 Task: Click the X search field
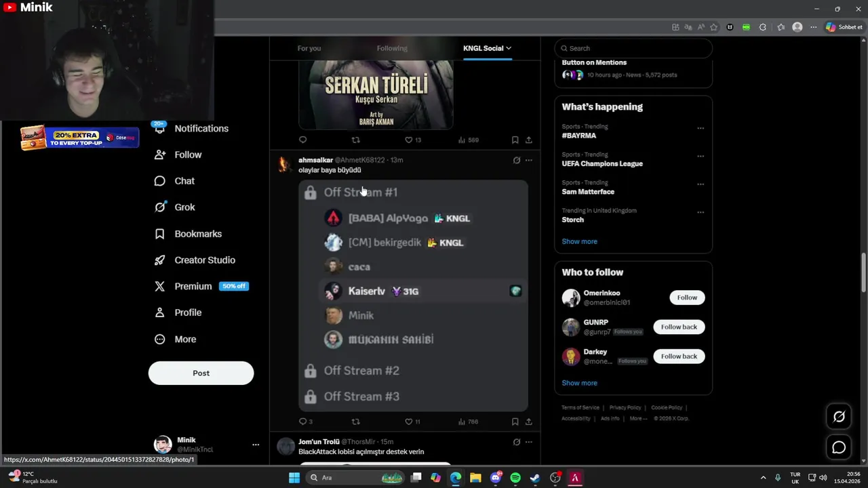coord(633,48)
